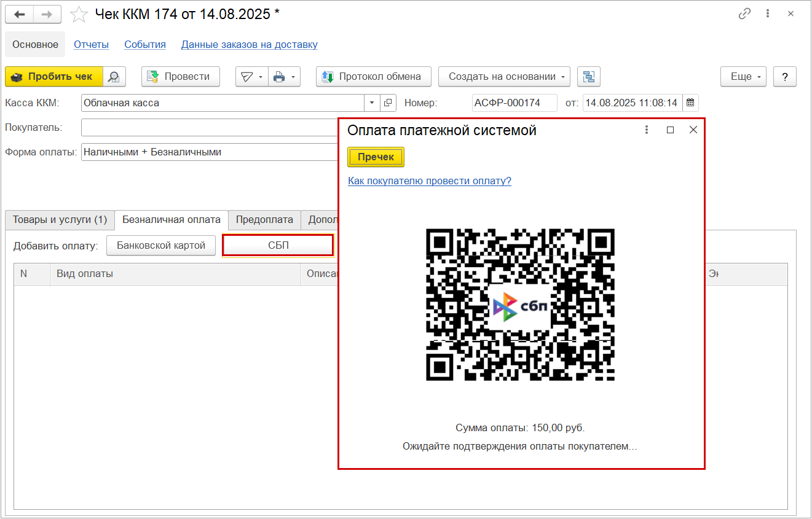Go forward with the right arrow button

coord(47,14)
